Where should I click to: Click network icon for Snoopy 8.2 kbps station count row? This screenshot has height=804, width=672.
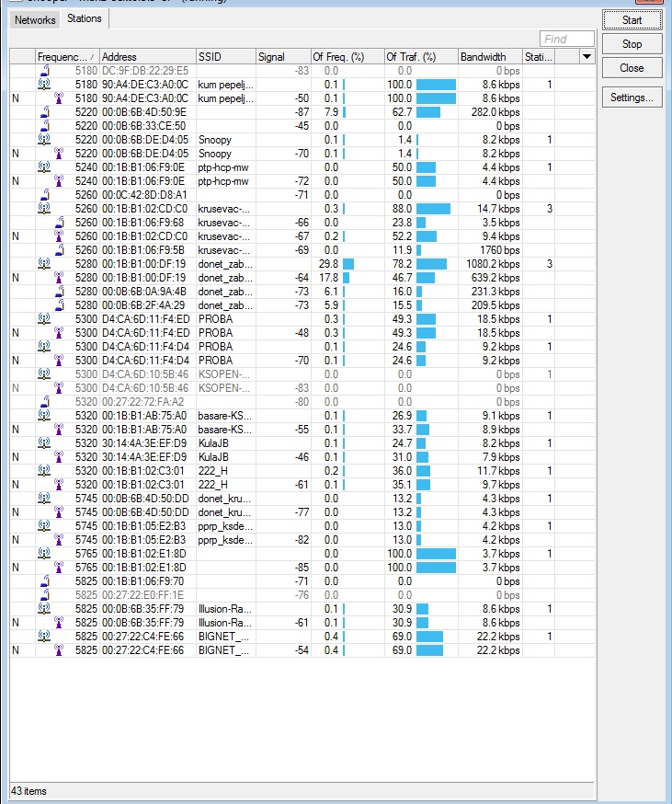click(44, 140)
